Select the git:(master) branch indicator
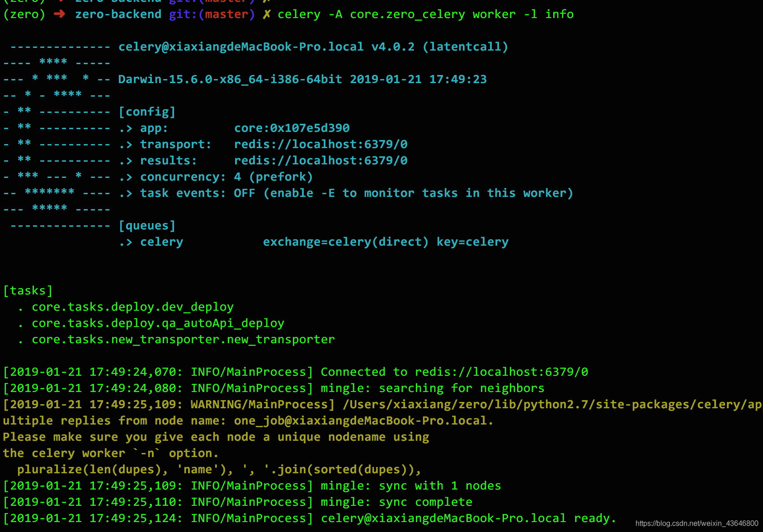The width and height of the screenshot is (763, 532). click(211, 14)
